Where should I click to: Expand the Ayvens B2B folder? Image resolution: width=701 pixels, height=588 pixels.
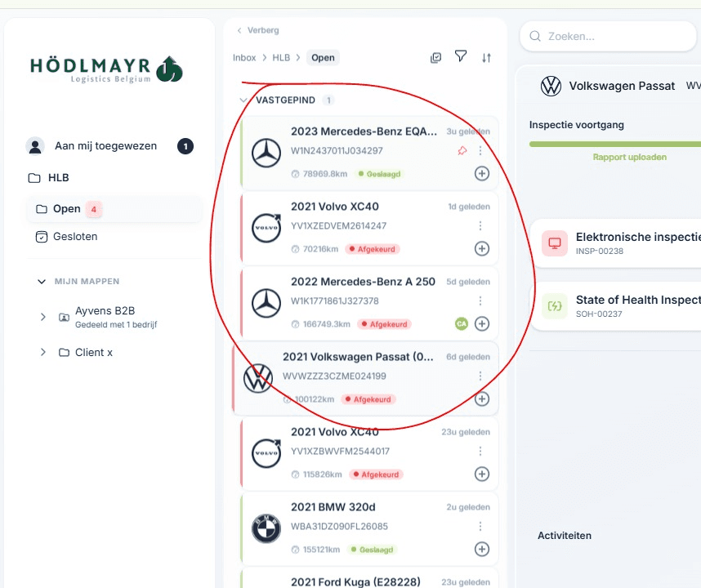click(43, 317)
